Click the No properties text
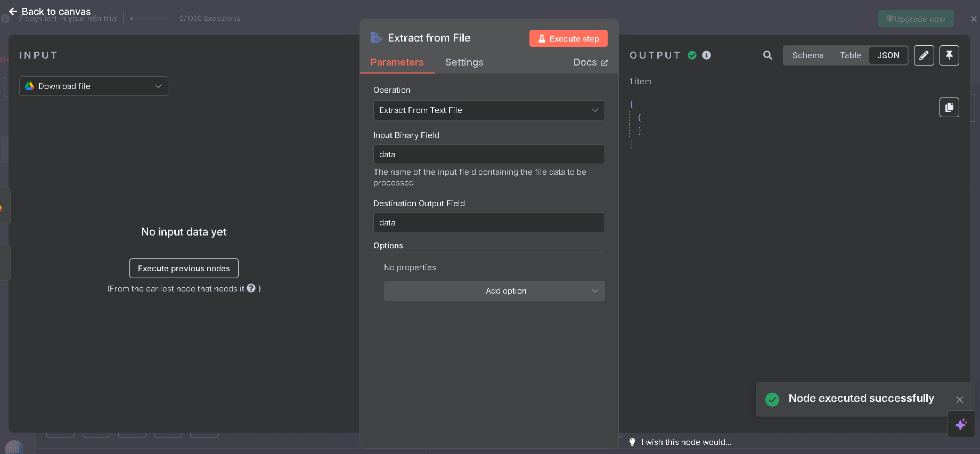 coord(410,267)
